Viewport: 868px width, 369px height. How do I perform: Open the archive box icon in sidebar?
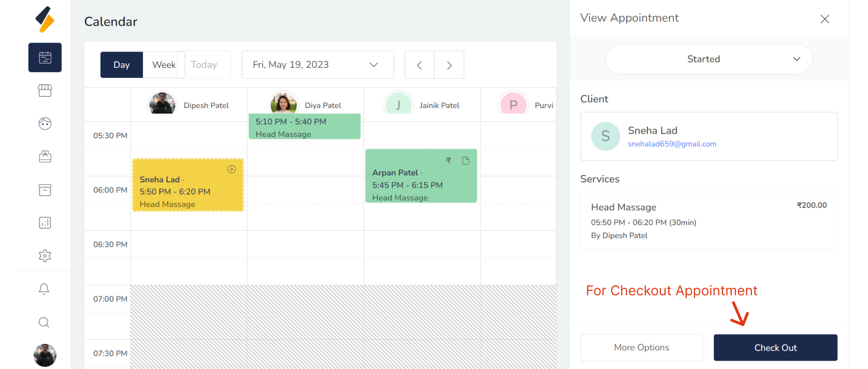click(x=45, y=190)
